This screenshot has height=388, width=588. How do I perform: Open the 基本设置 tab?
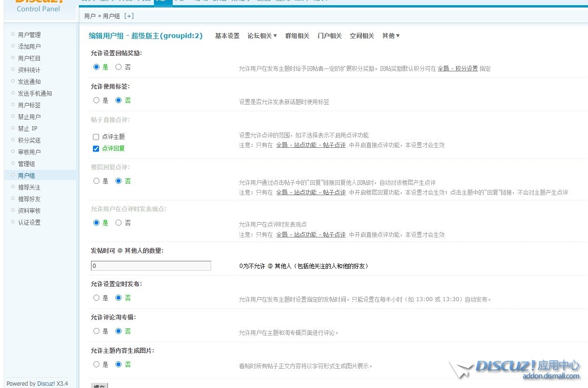pos(227,36)
